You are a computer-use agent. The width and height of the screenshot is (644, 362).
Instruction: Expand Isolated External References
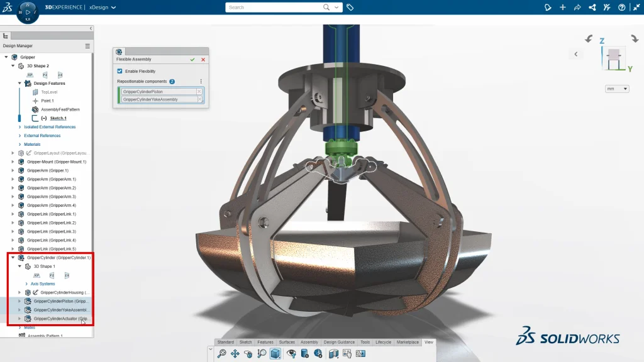[19, 127]
